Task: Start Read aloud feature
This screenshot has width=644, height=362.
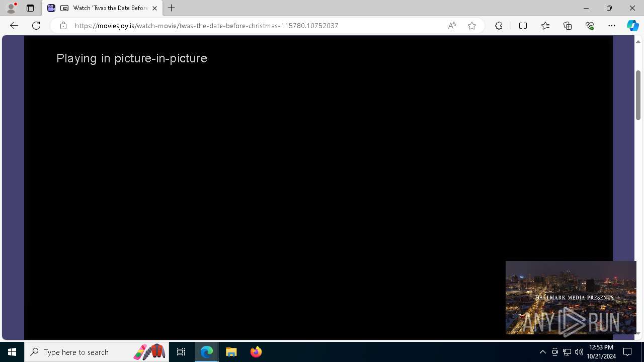Action: point(452,26)
